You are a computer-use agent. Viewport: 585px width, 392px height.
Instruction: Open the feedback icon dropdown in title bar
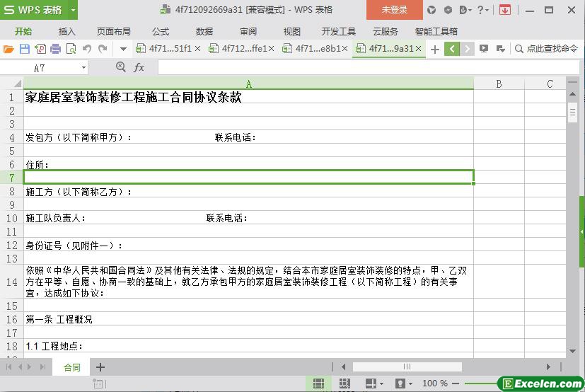tap(465, 10)
